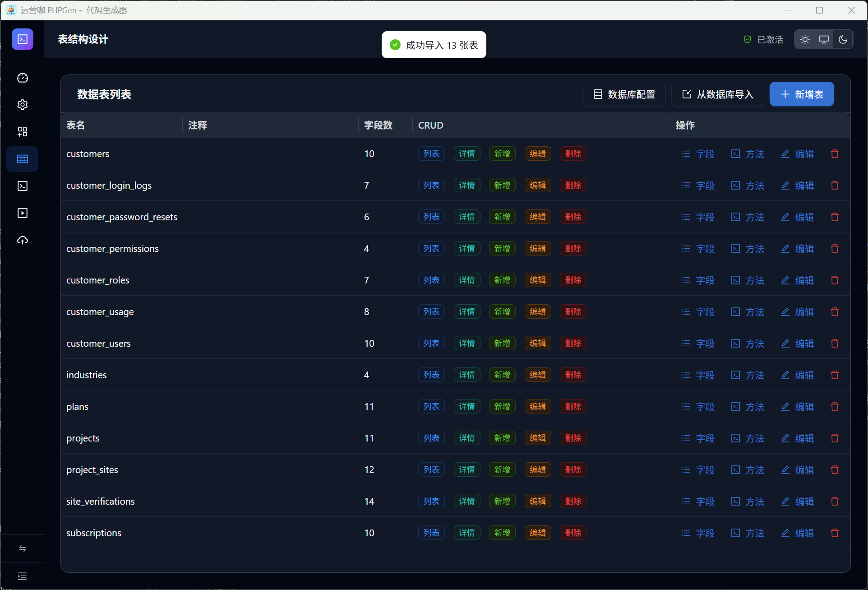Click the 已激活 activation status
Viewport: 868px width, 590px height.
click(x=763, y=40)
